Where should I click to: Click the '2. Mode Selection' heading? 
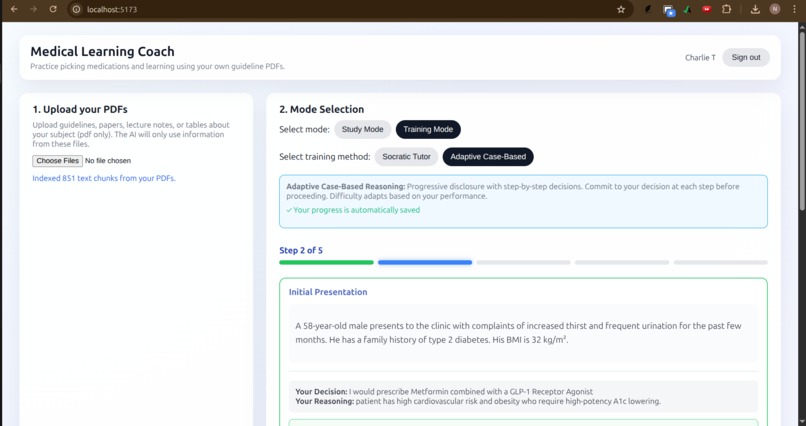pyautogui.click(x=321, y=109)
